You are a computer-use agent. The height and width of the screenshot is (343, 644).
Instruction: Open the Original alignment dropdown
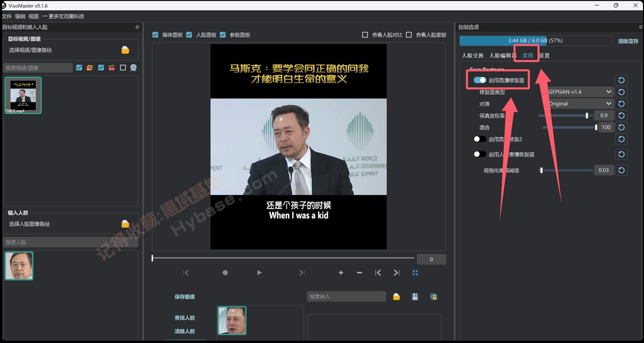tap(580, 104)
